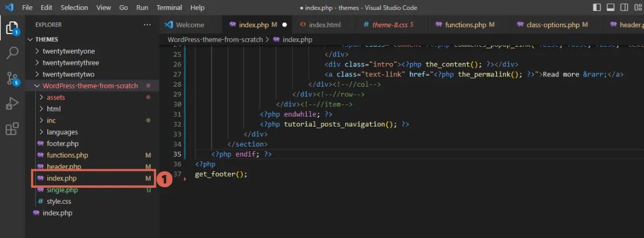Viewport: 644px width, 238px height.
Task: Open functions.php in the explorer
Action: coord(68,155)
